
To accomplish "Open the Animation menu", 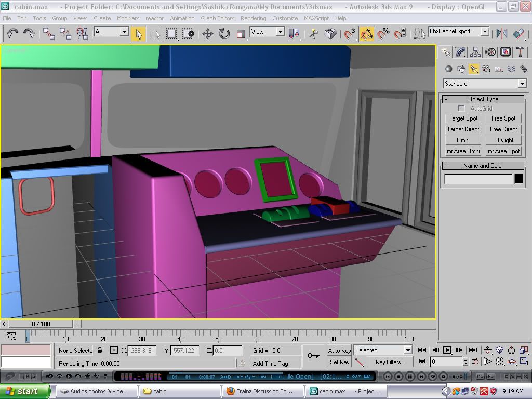I will [182, 18].
